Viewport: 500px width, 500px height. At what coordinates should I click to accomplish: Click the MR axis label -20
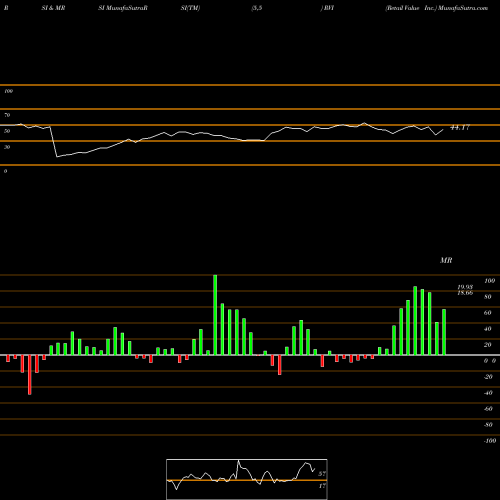click(x=488, y=377)
